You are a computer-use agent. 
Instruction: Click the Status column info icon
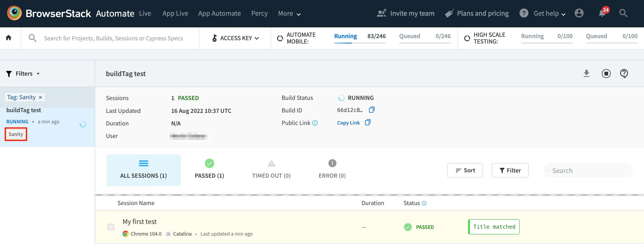(x=424, y=203)
